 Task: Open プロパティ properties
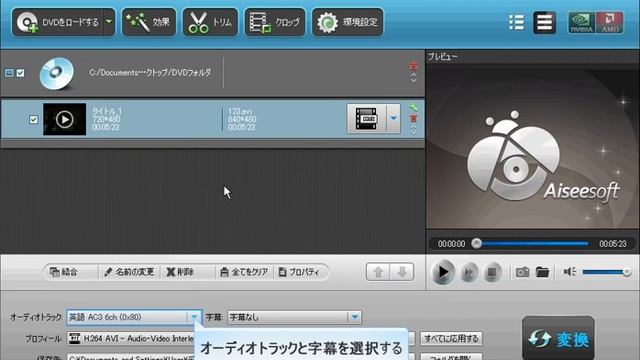coord(299,272)
